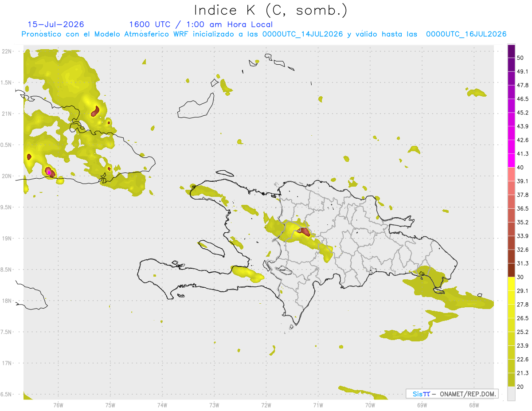Click the color scale value "35.2"
Viewport: 532px width, 411px height.
(523, 222)
